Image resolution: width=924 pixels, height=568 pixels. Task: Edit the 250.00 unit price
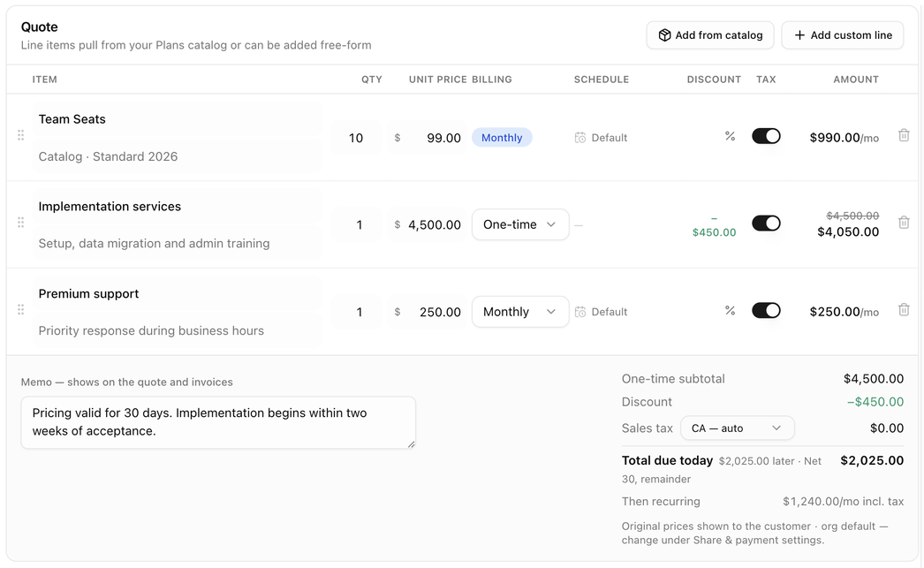[x=428, y=313]
